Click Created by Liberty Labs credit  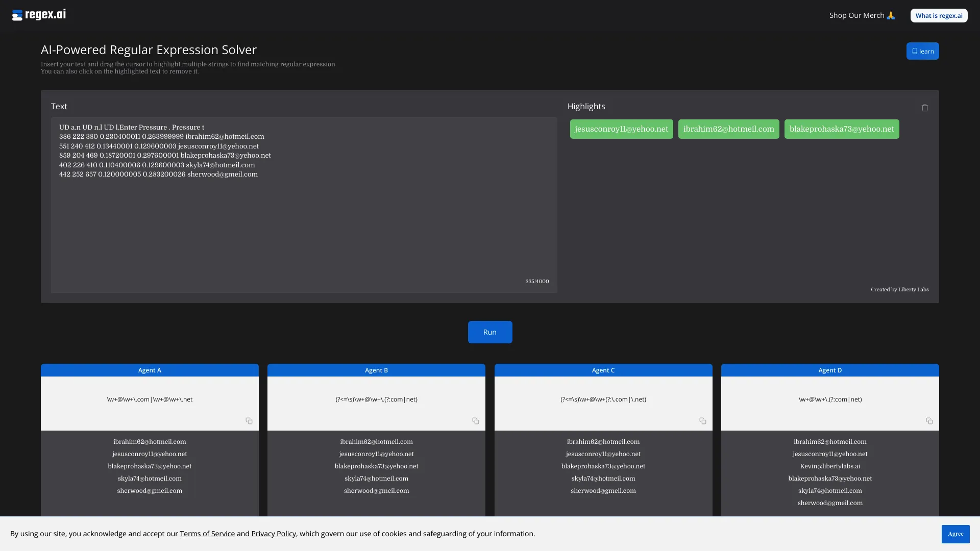pyautogui.click(x=899, y=290)
